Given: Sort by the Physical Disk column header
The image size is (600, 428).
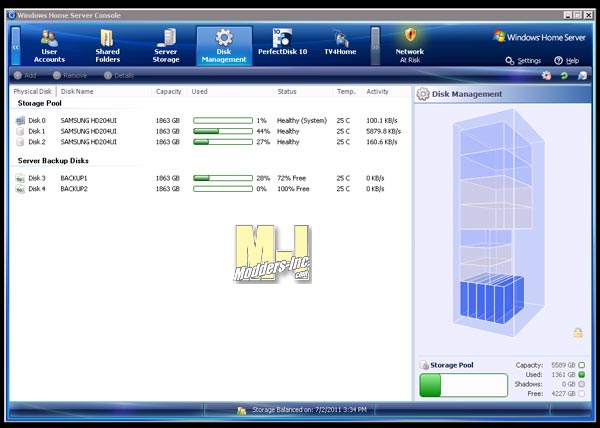Looking at the screenshot, I should [x=32, y=91].
